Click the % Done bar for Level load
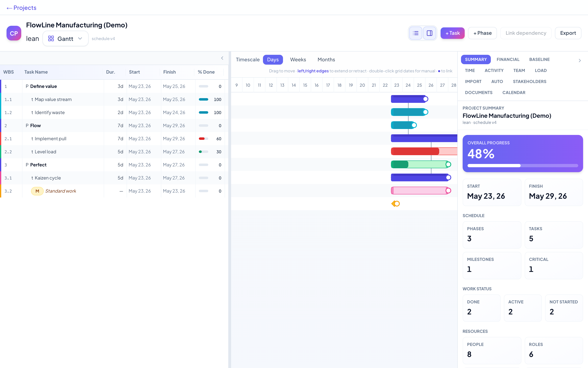The height and width of the screenshot is (368, 588). (x=203, y=152)
